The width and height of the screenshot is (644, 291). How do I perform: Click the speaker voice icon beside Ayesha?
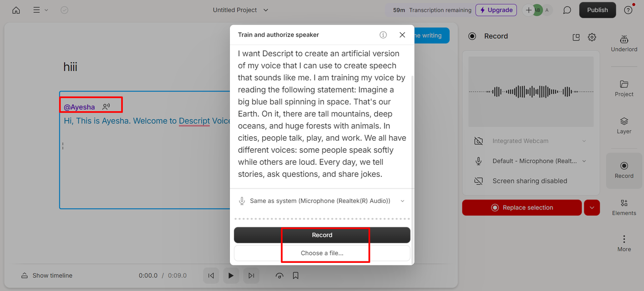click(106, 107)
